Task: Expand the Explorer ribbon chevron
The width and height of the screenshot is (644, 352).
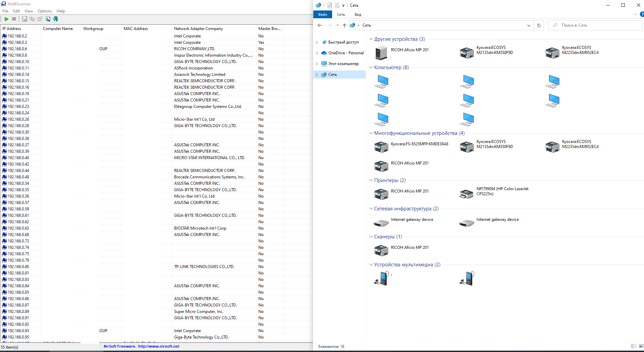Action: 635,14
